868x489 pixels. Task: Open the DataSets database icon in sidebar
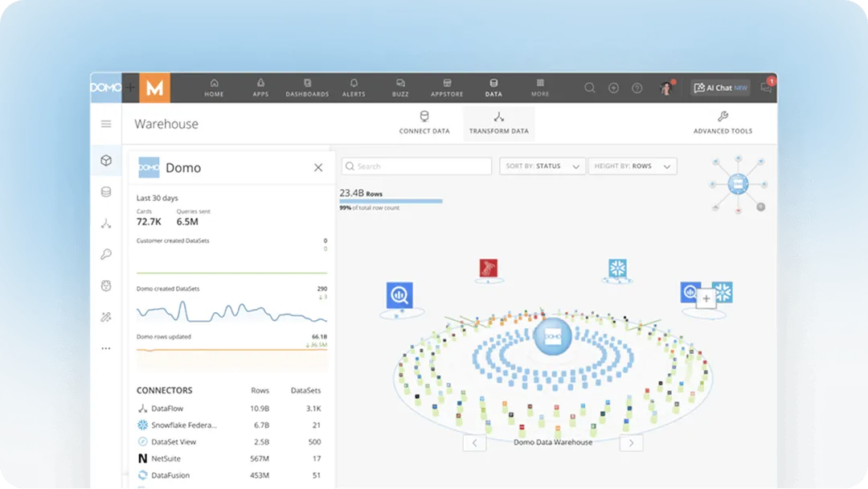pyautogui.click(x=106, y=191)
